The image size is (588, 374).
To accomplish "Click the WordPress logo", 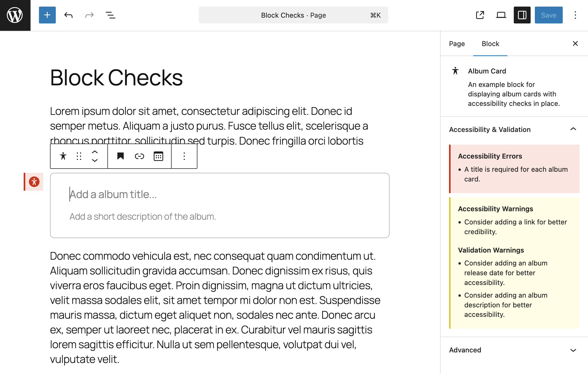I will click(15, 15).
